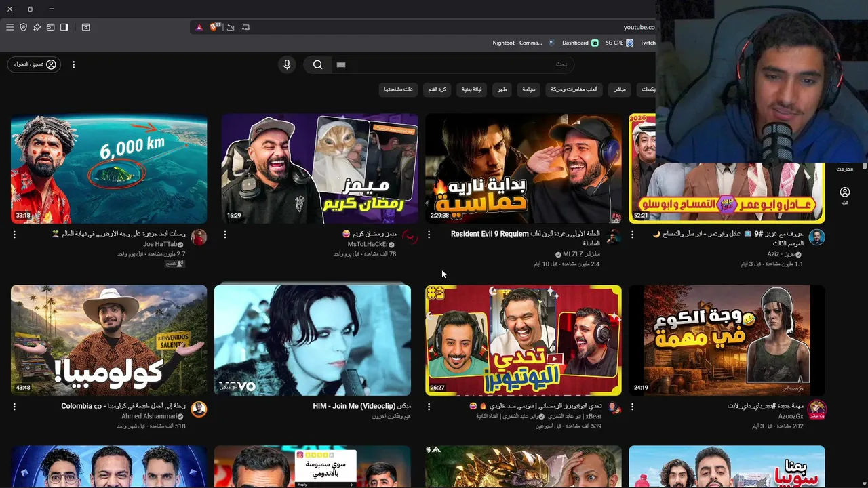Open the Resident Evil 9 Requiem thumbnail
Viewport: 868px width, 488px height.
click(523, 169)
